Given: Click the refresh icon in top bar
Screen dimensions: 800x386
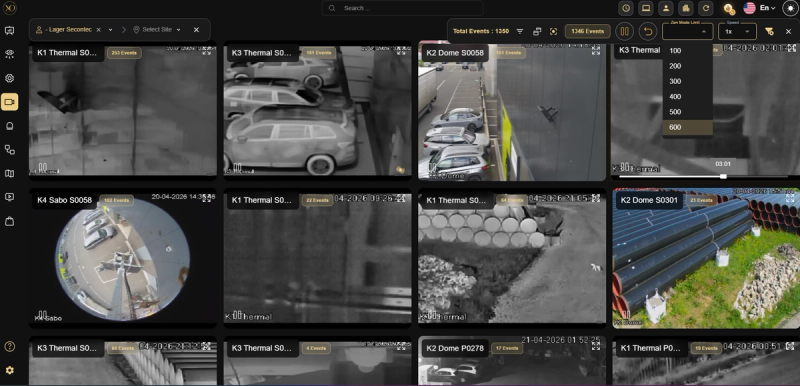Looking at the screenshot, I should click(x=706, y=8).
